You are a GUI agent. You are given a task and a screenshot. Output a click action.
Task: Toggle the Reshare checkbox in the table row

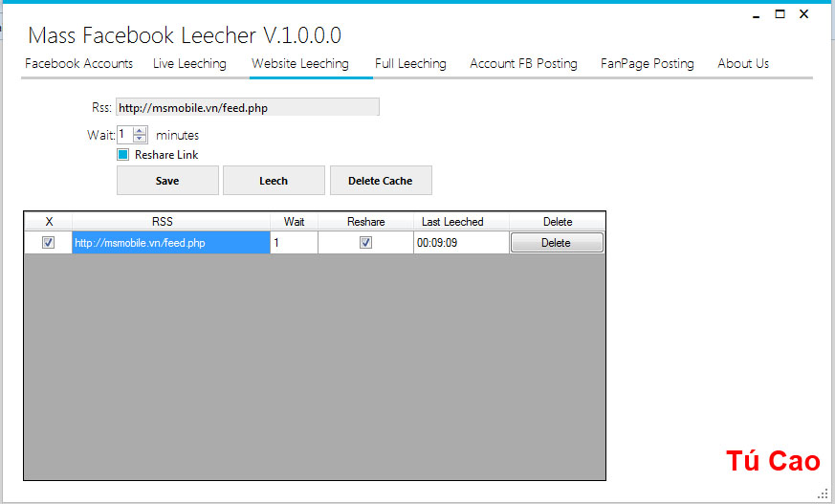click(x=365, y=243)
